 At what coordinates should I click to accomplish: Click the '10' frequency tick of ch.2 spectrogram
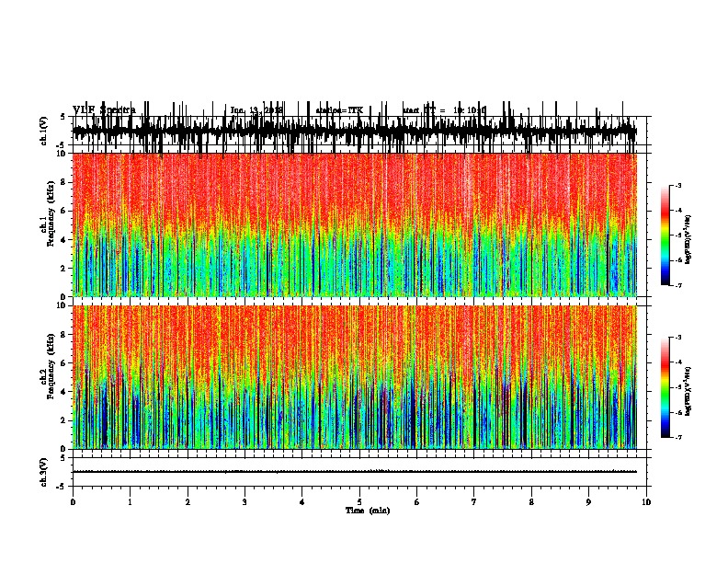coord(62,305)
